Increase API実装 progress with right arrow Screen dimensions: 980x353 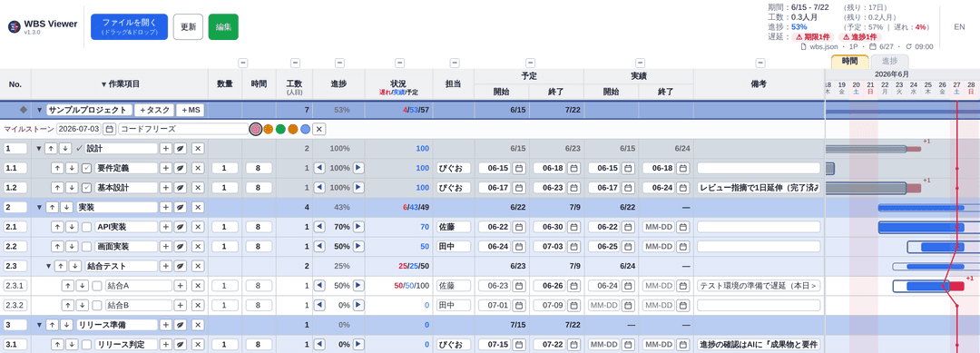[x=358, y=227]
